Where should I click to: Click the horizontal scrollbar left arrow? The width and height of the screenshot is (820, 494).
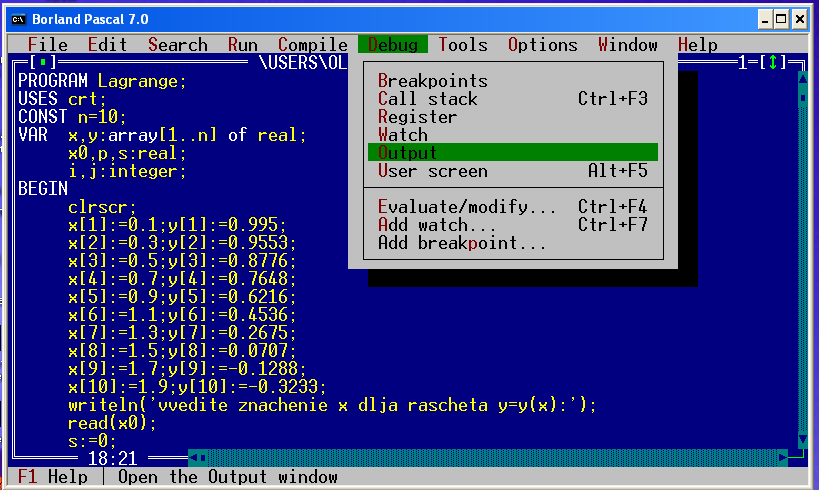[x=193, y=458]
